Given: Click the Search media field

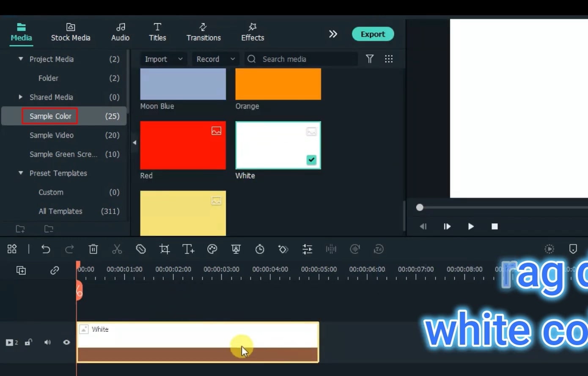Looking at the screenshot, I should (x=301, y=59).
